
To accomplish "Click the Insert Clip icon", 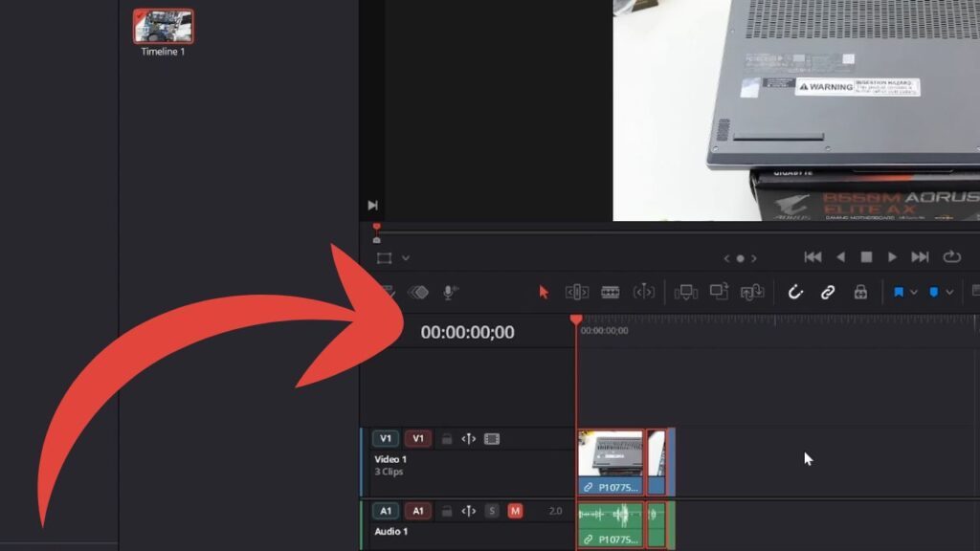I will tap(685, 293).
